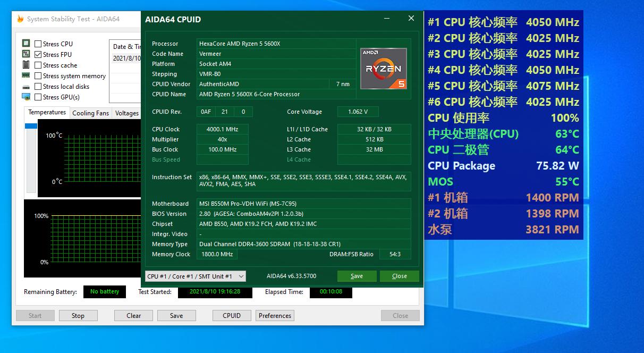Click the Clear button in stability test
Screen dimensions: 644x353
pos(134,315)
